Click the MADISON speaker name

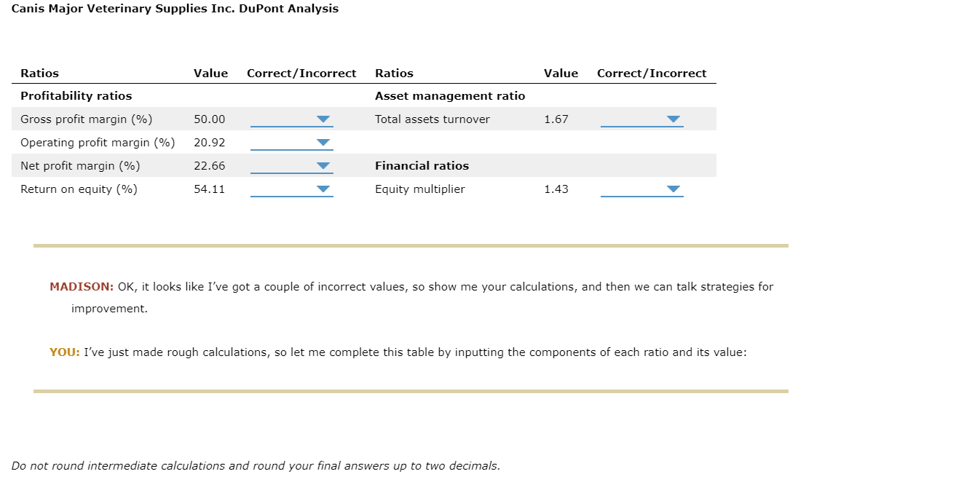point(82,287)
